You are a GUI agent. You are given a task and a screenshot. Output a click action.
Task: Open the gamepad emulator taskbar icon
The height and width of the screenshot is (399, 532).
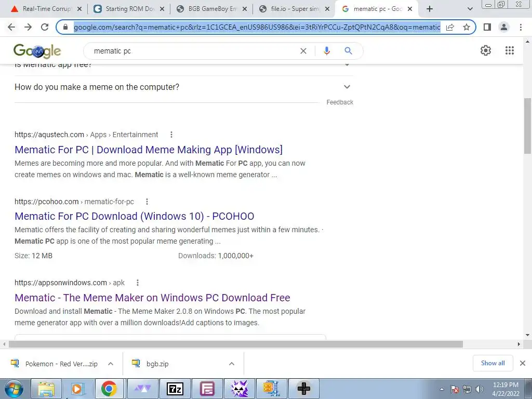pos(303,389)
